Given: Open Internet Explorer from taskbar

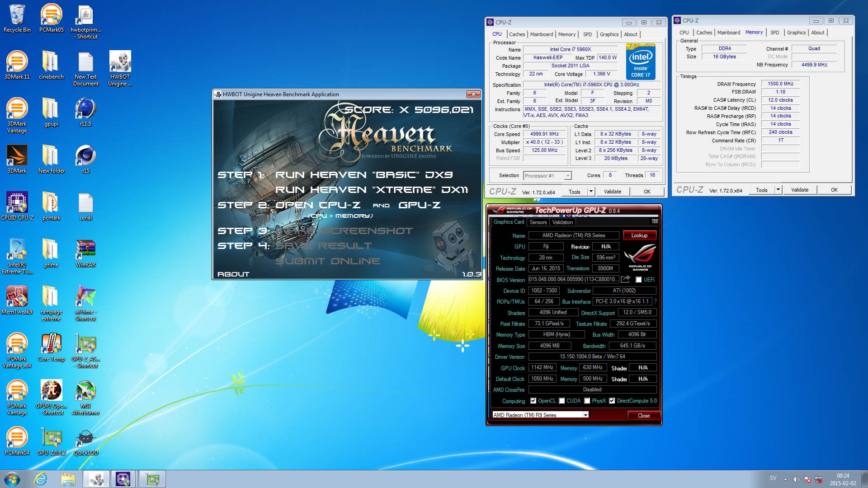Looking at the screenshot, I should pos(41,479).
